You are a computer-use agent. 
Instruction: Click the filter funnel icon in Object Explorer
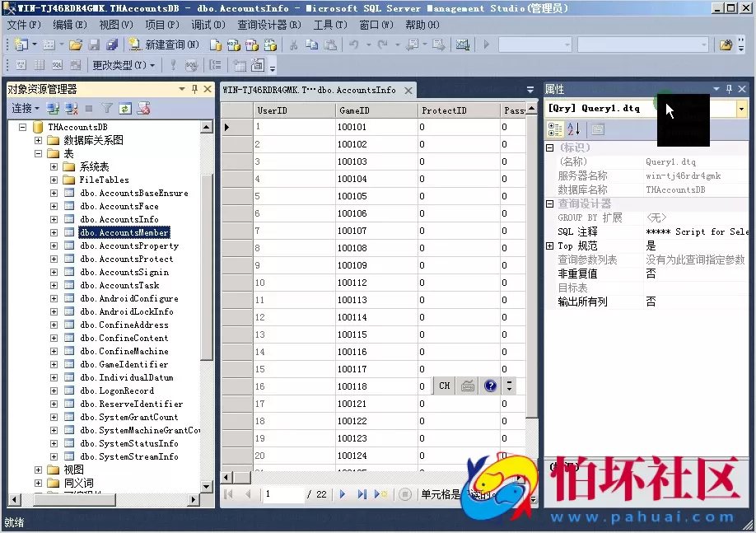[x=107, y=108]
